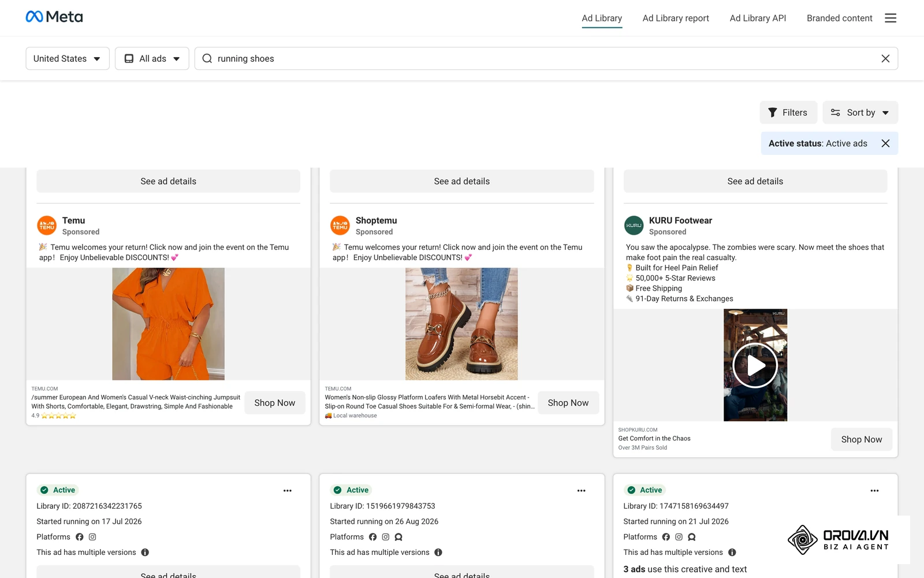Click the multiple versions info icon for ad 1519661979843753

click(x=438, y=553)
